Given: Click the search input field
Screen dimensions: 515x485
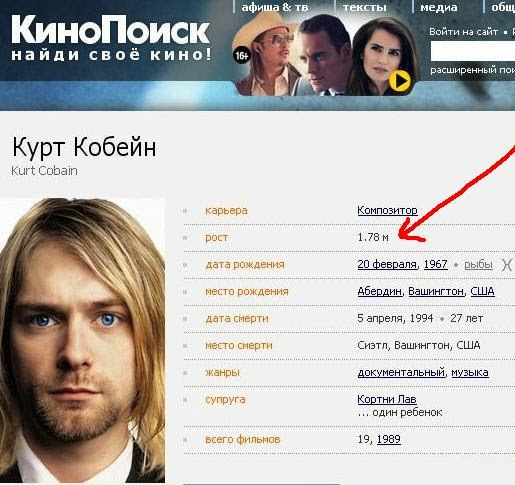Looking at the screenshot, I should [x=473, y=51].
